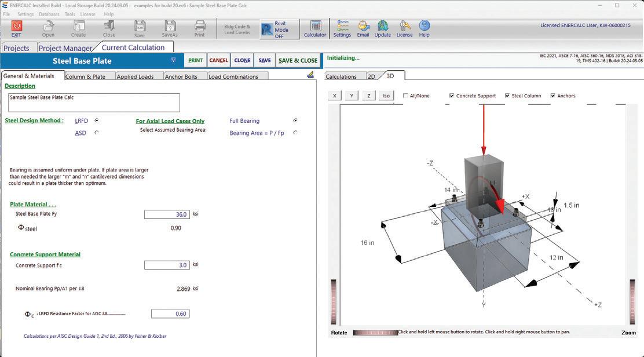Switch to the 2D view tab

(371, 76)
